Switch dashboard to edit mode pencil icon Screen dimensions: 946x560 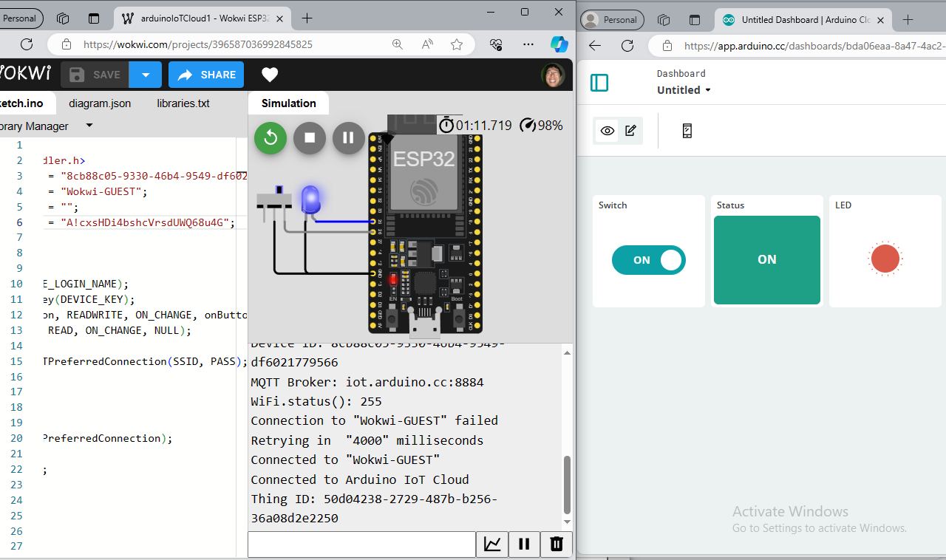click(630, 131)
